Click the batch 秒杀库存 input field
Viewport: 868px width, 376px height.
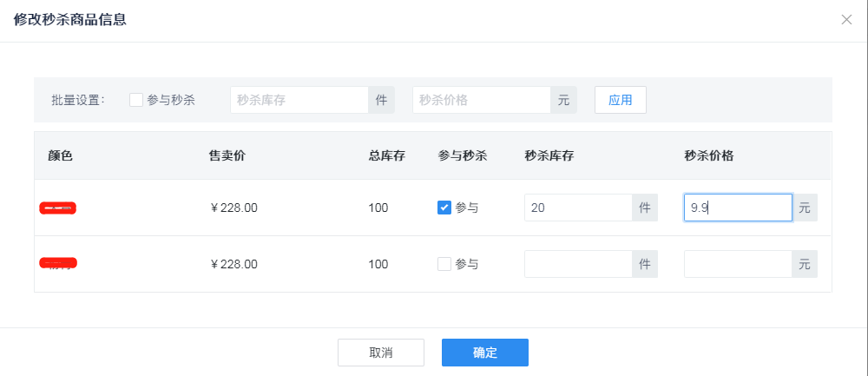point(299,100)
